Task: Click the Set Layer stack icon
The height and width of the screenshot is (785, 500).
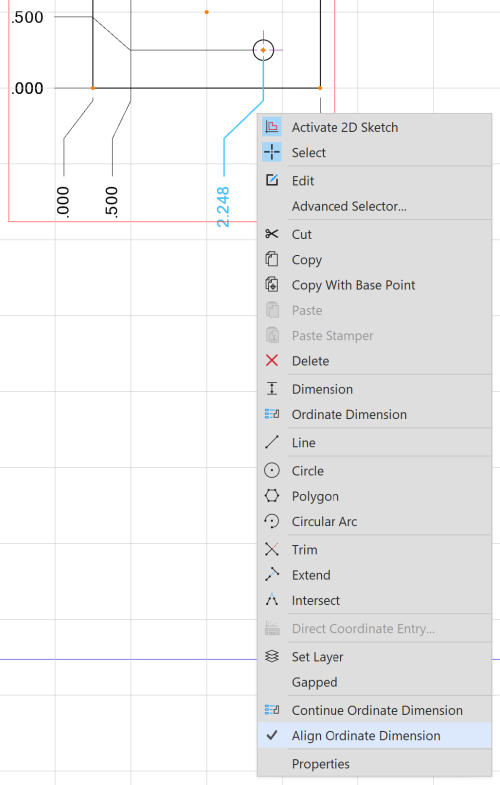Action: pos(272,656)
